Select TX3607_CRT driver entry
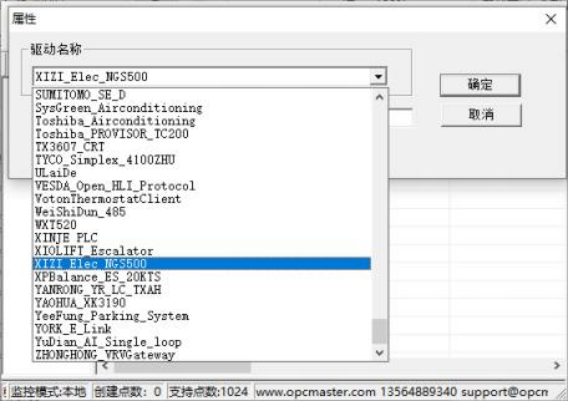The width and height of the screenshot is (568, 401). (201, 147)
